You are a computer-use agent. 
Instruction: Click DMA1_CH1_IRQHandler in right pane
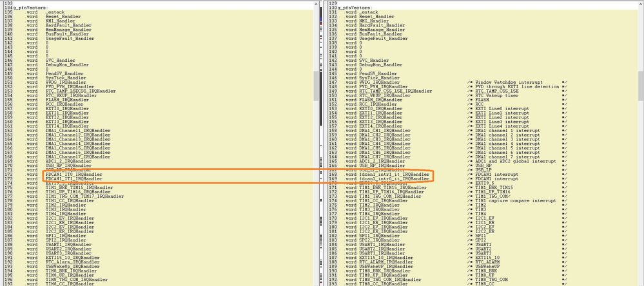384,131
